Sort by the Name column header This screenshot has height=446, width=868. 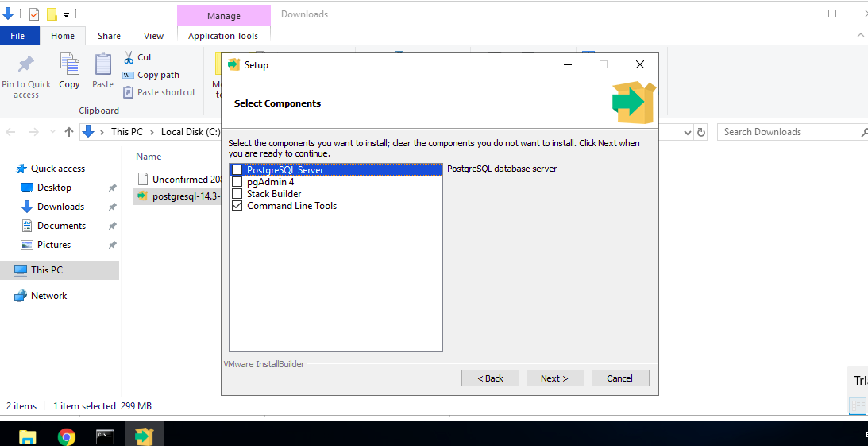point(149,157)
